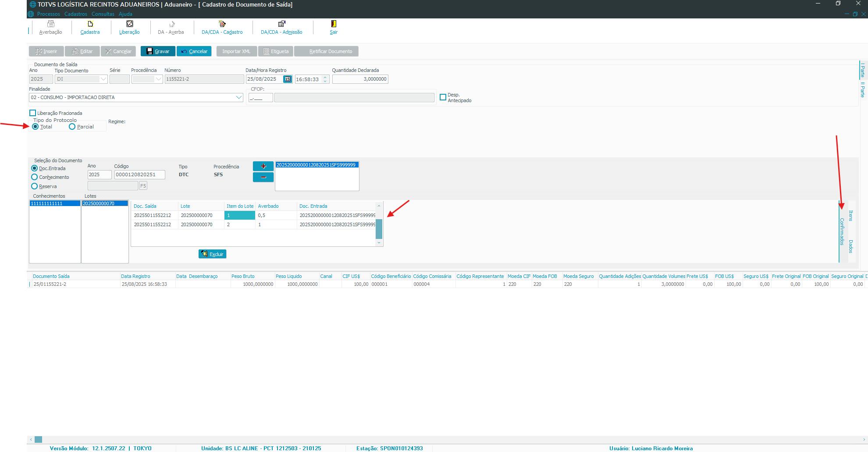This screenshot has height=452, width=868.
Task: Click the Código input field
Action: pos(140,174)
